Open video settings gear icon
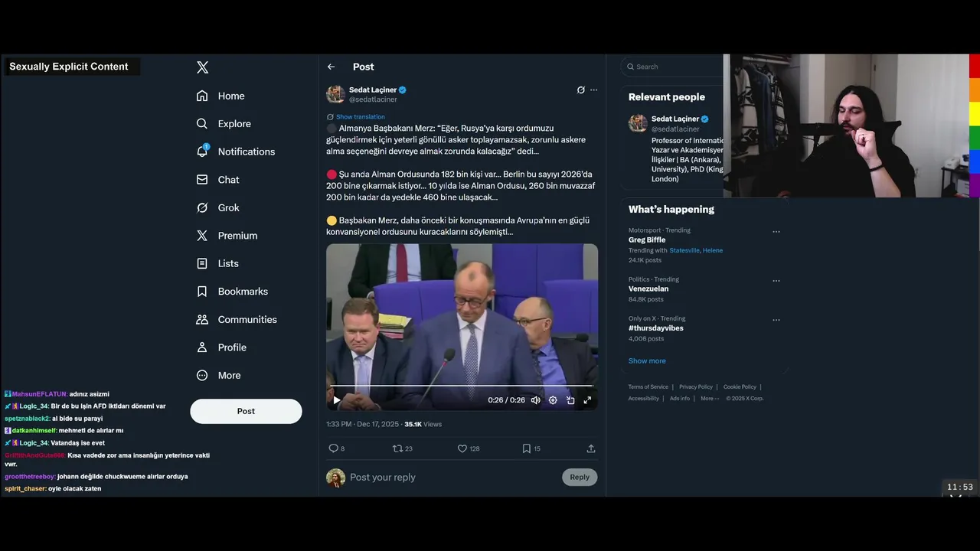The width and height of the screenshot is (980, 551). pyautogui.click(x=553, y=400)
